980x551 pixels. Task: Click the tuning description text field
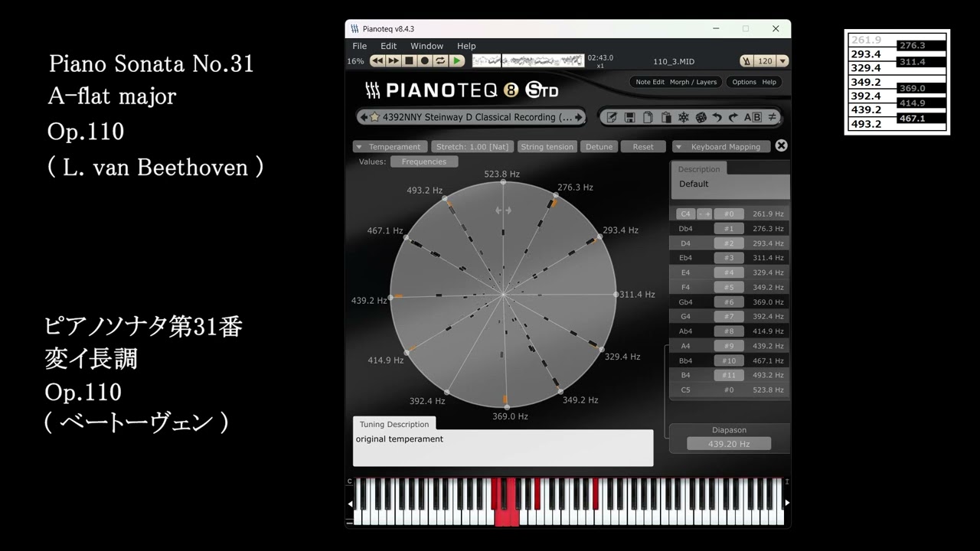(x=503, y=448)
